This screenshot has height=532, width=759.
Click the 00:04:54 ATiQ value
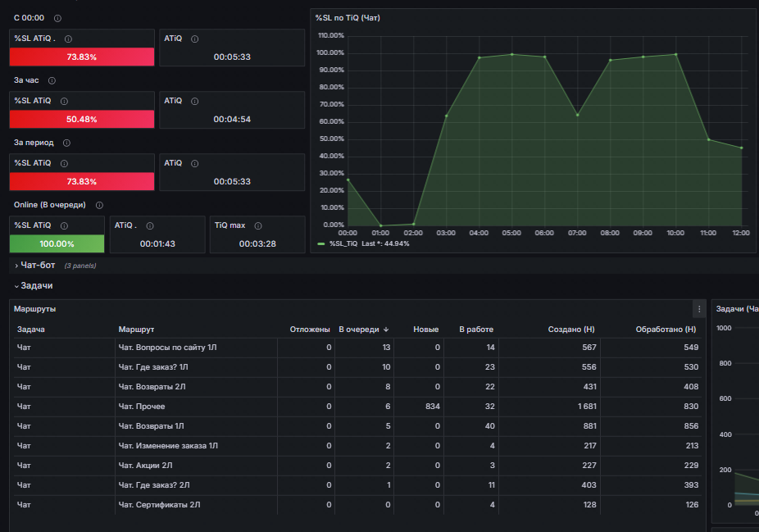coord(232,119)
